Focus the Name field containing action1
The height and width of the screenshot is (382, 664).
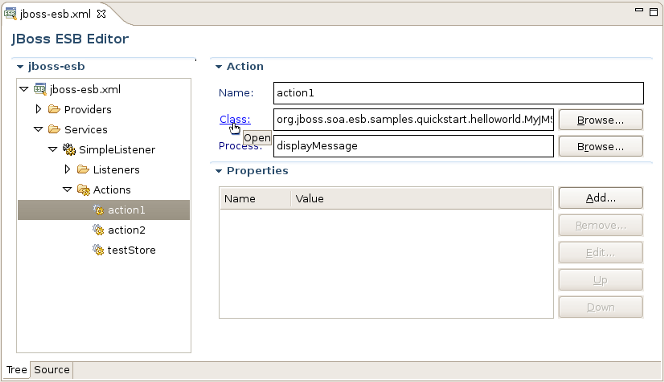click(458, 93)
